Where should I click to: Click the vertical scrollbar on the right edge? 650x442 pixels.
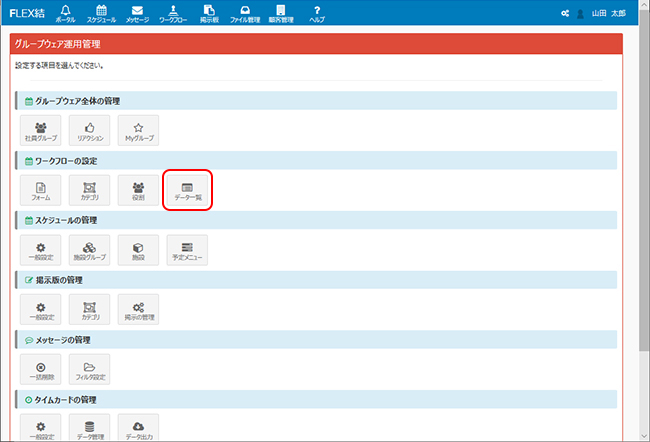[645, 178]
